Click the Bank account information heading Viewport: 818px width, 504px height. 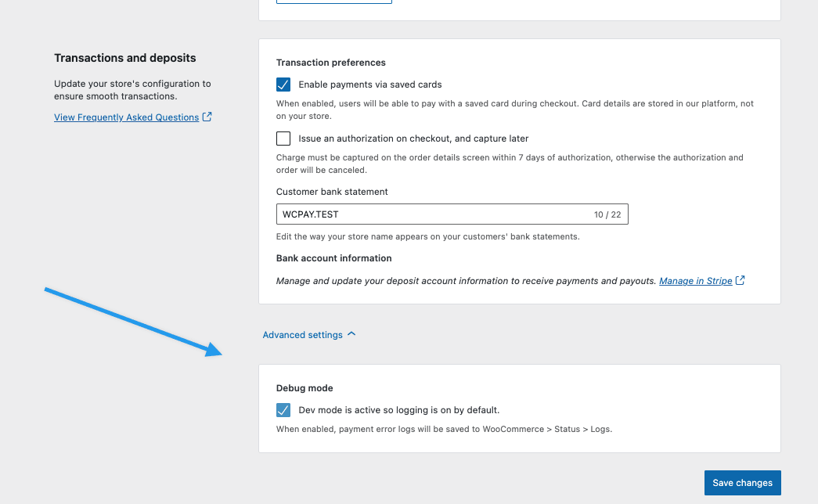[333, 257]
